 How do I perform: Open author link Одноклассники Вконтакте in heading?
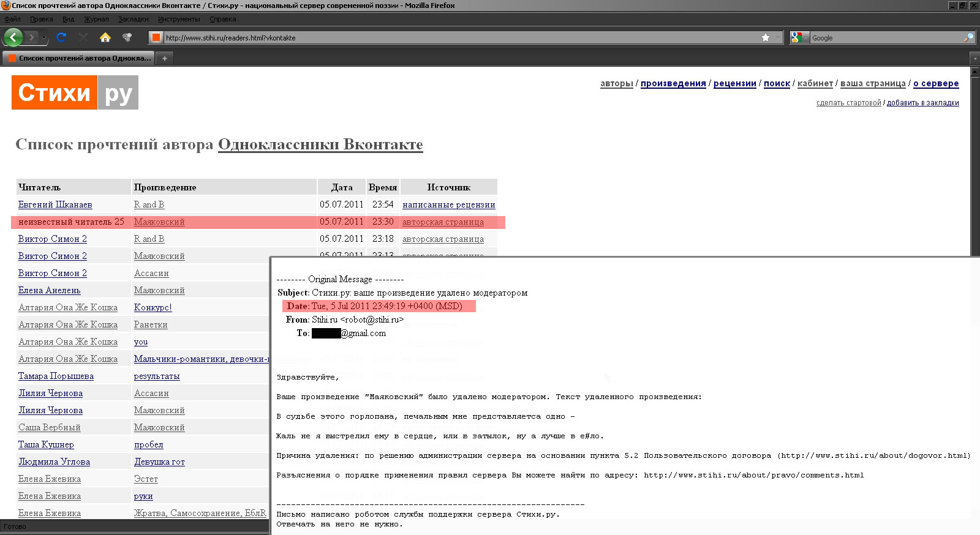pos(320,144)
